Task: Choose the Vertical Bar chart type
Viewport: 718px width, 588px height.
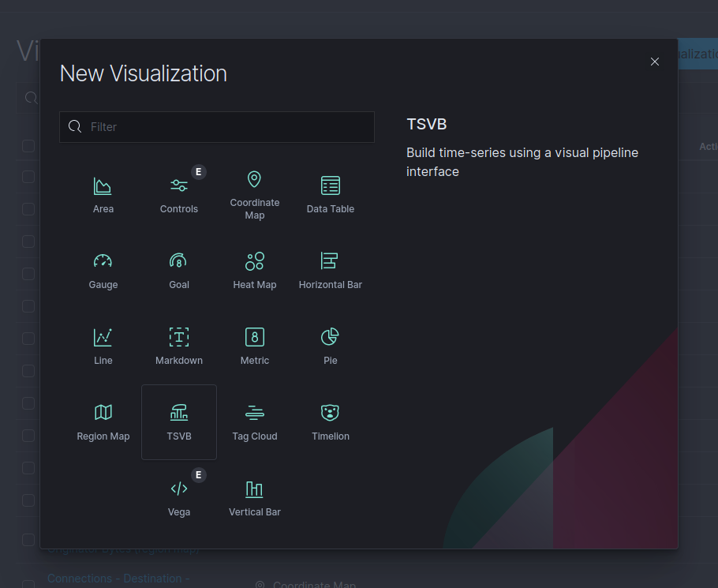Action: tap(254, 496)
